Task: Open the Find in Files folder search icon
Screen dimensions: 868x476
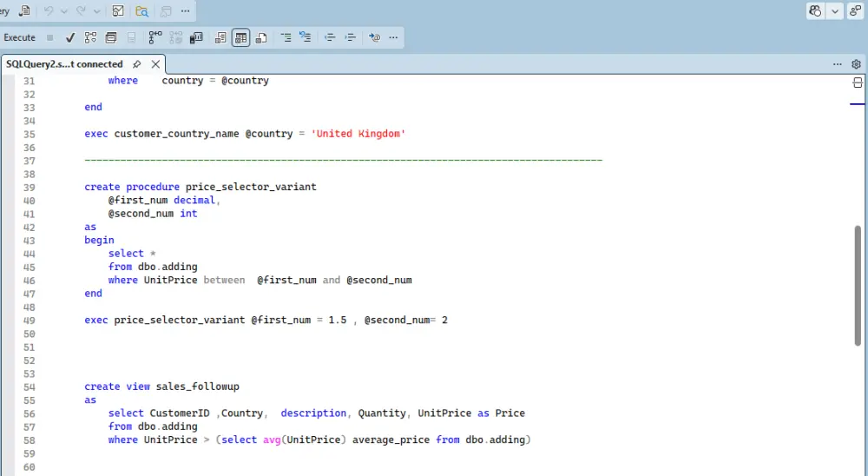Action: (141, 10)
